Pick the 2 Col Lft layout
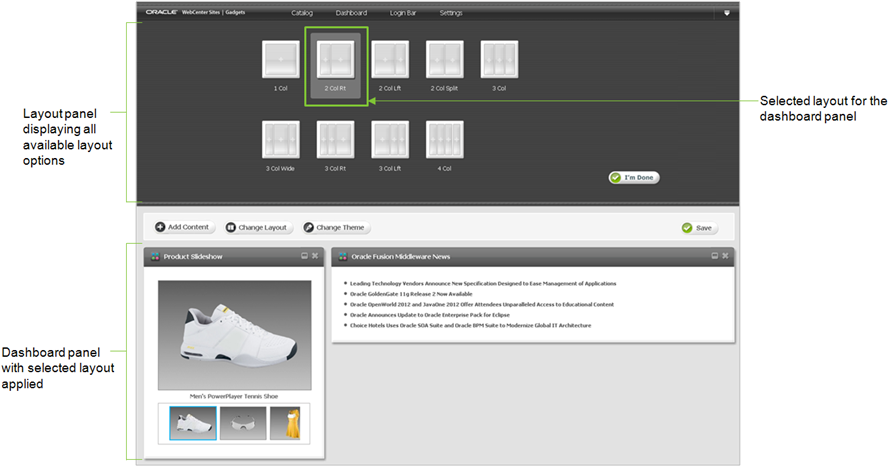This screenshot has width=889, height=467. (x=390, y=60)
